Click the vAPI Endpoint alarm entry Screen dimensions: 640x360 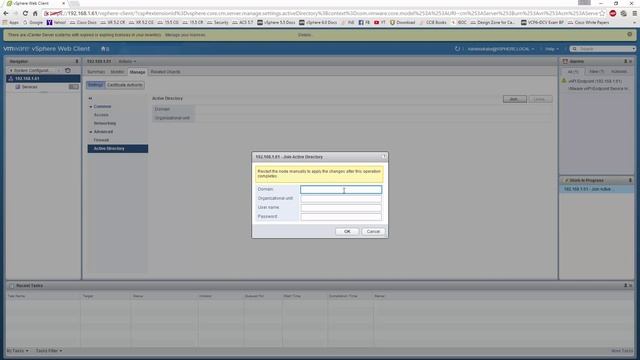coord(595,81)
